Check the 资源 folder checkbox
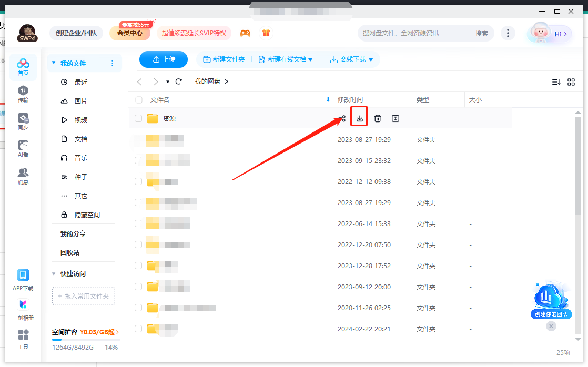The height and width of the screenshot is (367, 588). 139,118
